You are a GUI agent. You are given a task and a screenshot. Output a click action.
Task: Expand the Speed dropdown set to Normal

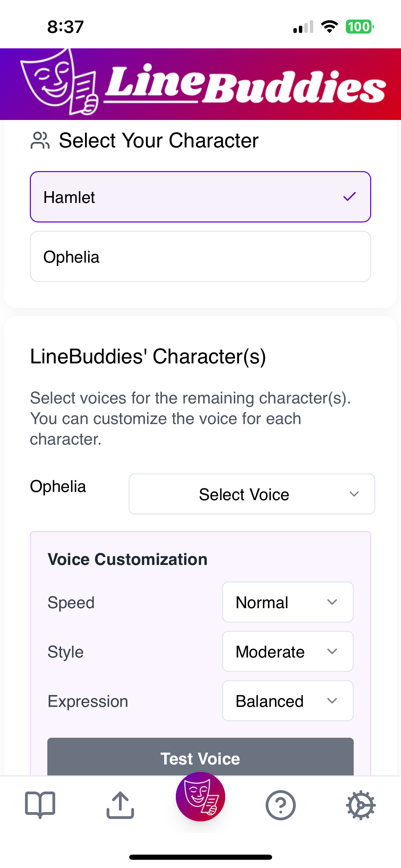[x=288, y=602]
